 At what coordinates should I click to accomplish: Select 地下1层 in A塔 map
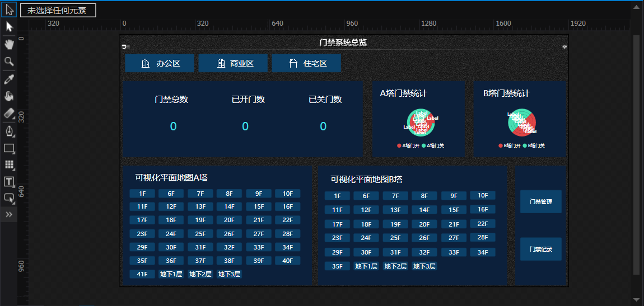171,275
